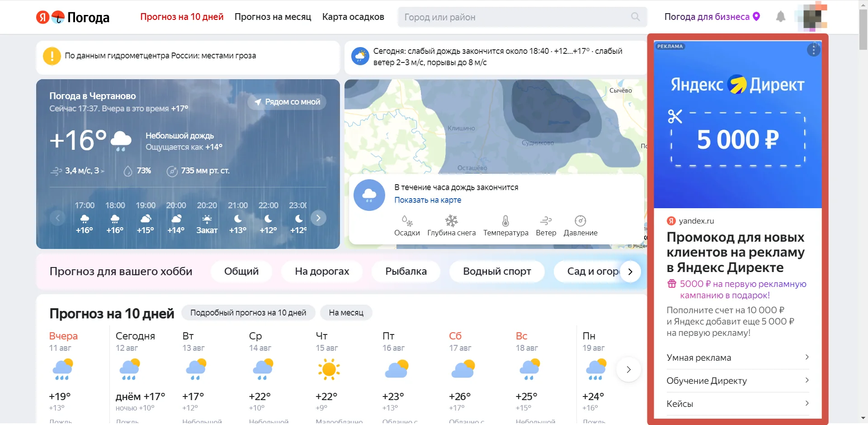Click the 20:20 Закат sunset icon
Viewport: 868px width, 425px height.
coord(207,219)
